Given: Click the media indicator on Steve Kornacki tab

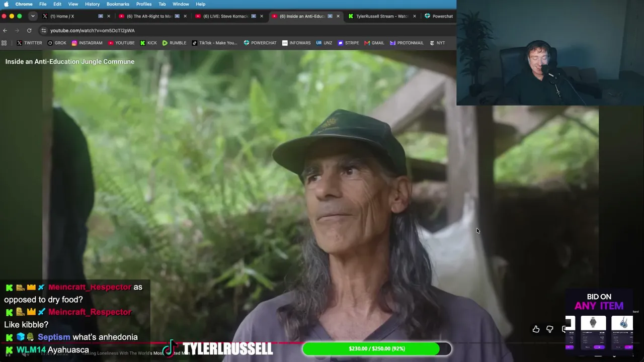Looking at the screenshot, I should pyautogui.click(x=254, y=16).
